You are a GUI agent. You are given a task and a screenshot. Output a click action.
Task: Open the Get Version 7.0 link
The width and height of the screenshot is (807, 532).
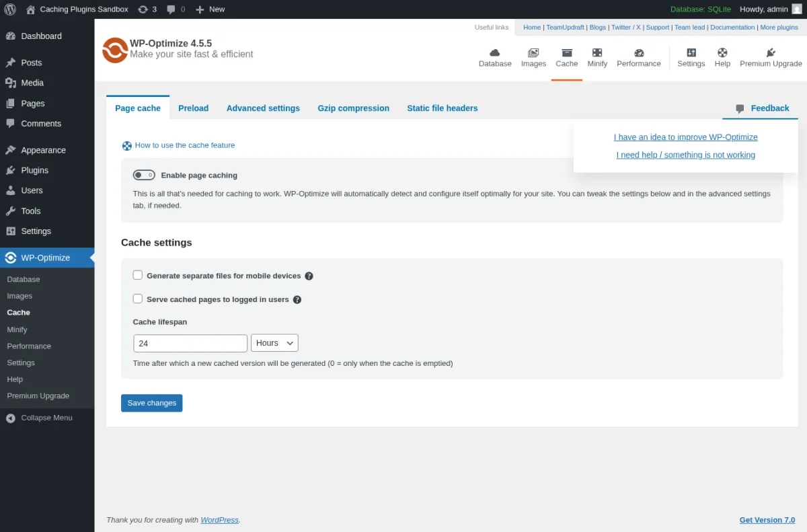coord(767,520)
